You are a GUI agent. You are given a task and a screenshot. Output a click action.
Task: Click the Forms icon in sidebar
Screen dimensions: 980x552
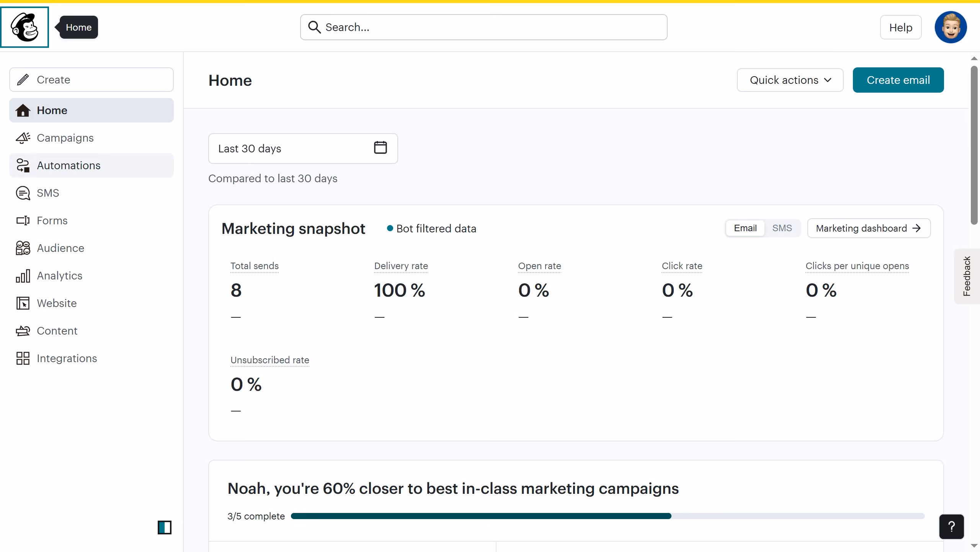[23, 220]
